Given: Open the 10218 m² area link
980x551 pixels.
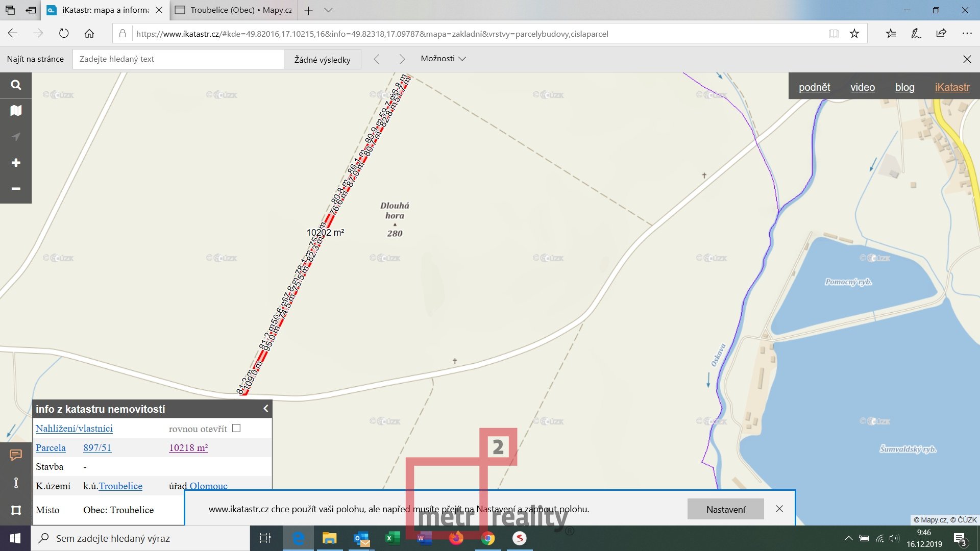Looking at the screenshot, I should tap(188, 448).
